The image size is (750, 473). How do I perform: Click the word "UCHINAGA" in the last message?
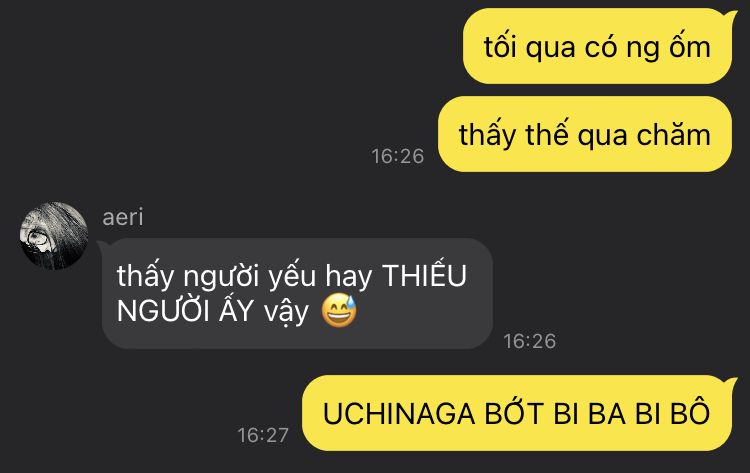click(x=398, y=414)
